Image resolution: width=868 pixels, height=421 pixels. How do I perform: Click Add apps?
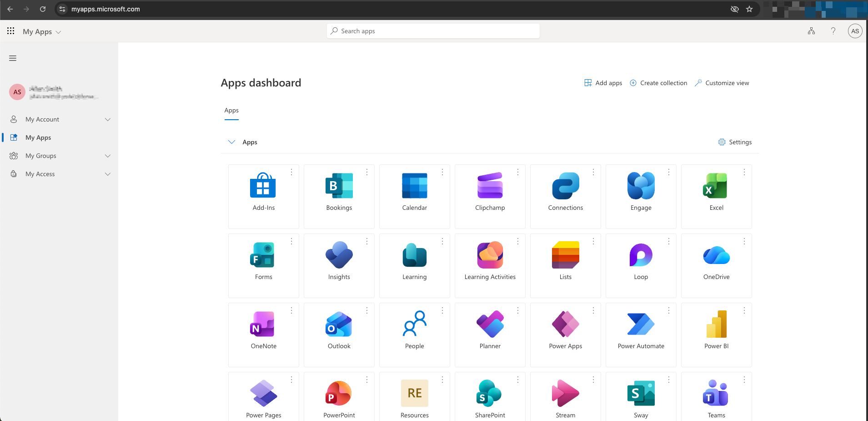pos(603,83)
